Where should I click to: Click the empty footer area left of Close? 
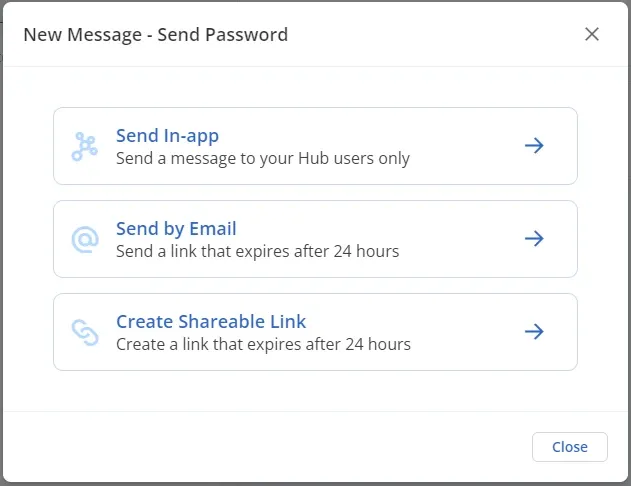270,447
